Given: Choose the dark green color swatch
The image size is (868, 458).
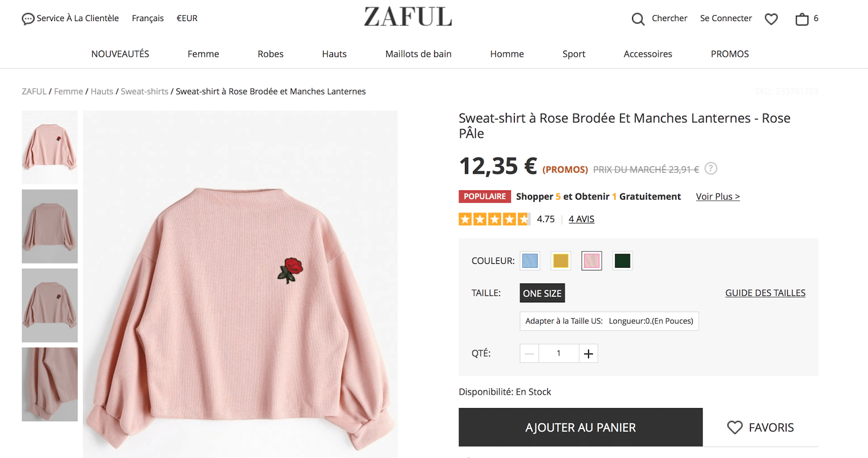Looking at the screenshot, I should click(622, 261).
